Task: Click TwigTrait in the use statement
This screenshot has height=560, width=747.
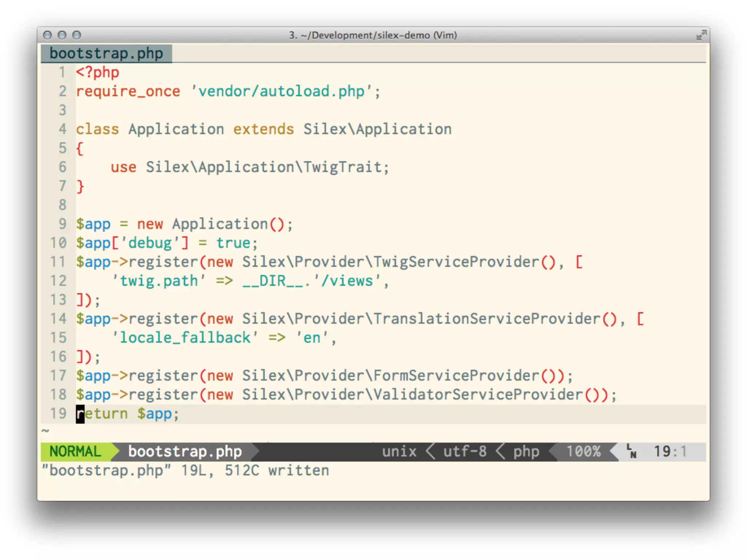Action: coord(342,167)
